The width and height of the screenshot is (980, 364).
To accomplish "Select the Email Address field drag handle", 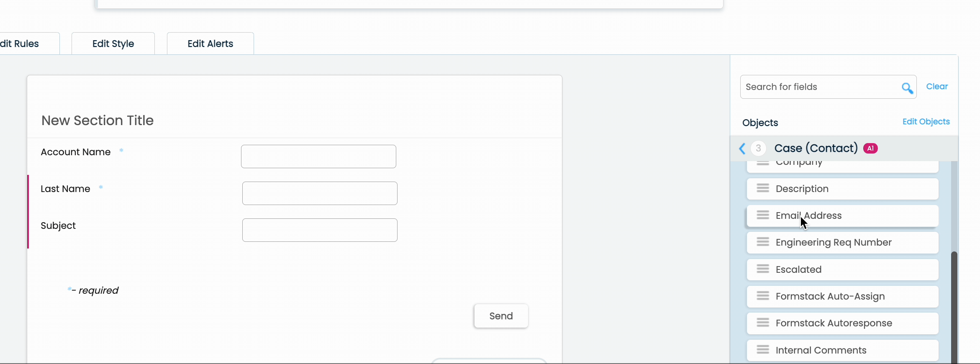I will click(763, 215).
